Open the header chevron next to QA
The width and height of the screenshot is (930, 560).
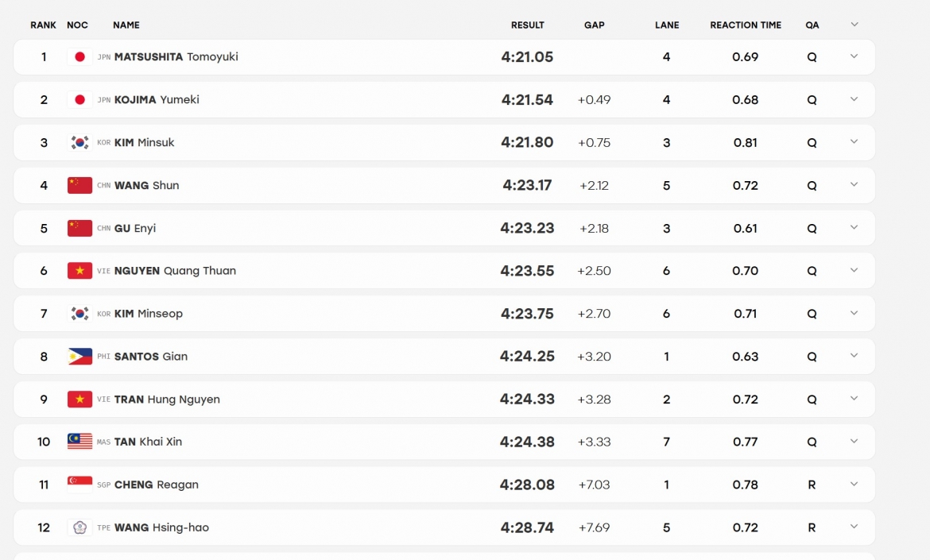tap(854, 25)
